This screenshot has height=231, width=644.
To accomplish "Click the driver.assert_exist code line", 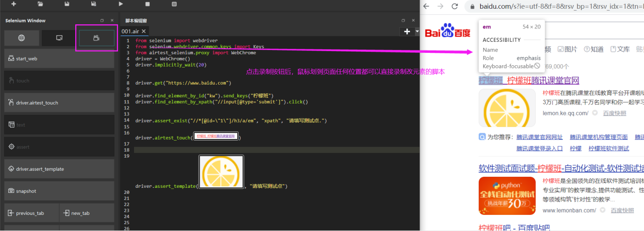I will (231, 120).
